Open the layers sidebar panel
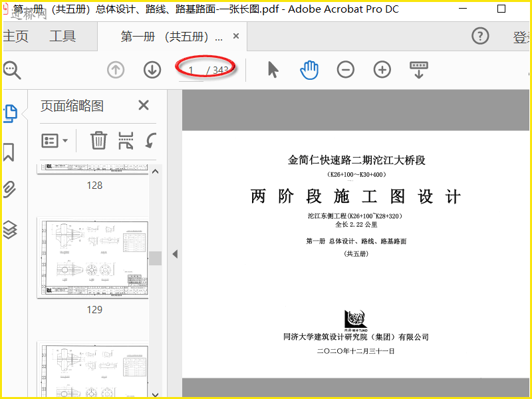Viewport: 532px width, 399px height. pos(10,229)
